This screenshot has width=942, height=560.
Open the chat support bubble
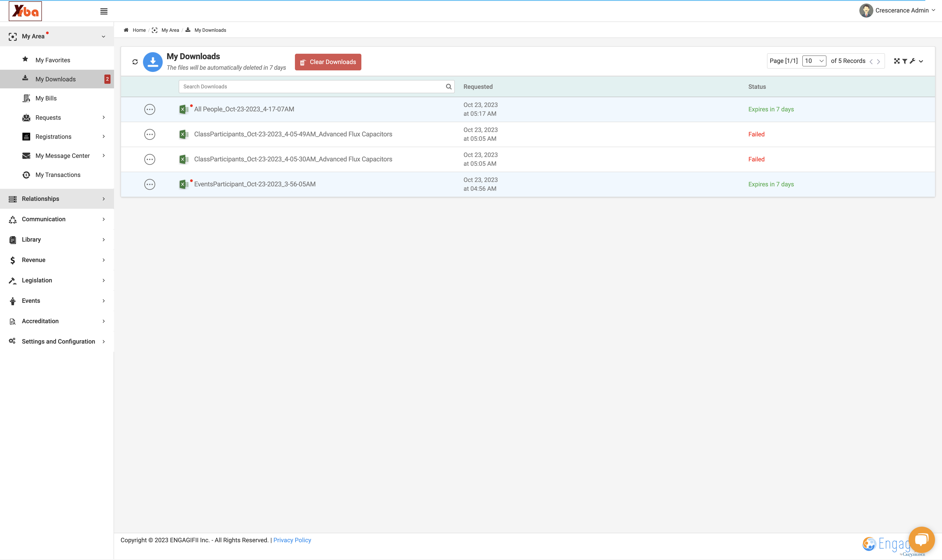[922, 540]
